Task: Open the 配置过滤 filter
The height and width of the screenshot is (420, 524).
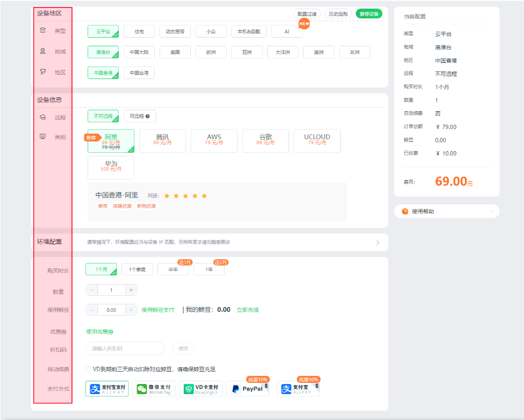Action: [x=307, y=13]
